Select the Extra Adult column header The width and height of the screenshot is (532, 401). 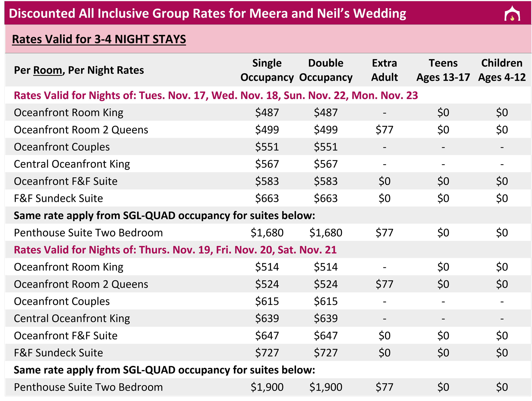click(x=384, y=70)
